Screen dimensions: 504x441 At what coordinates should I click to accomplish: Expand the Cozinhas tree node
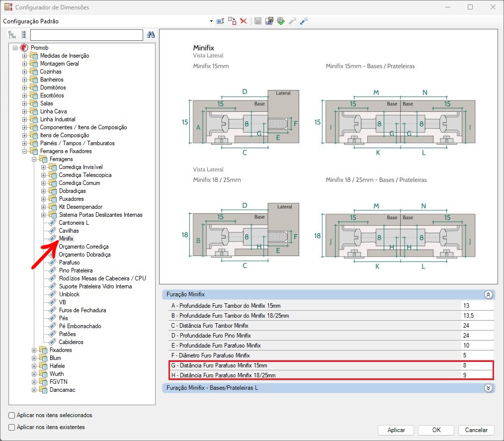tap(25, 72)
